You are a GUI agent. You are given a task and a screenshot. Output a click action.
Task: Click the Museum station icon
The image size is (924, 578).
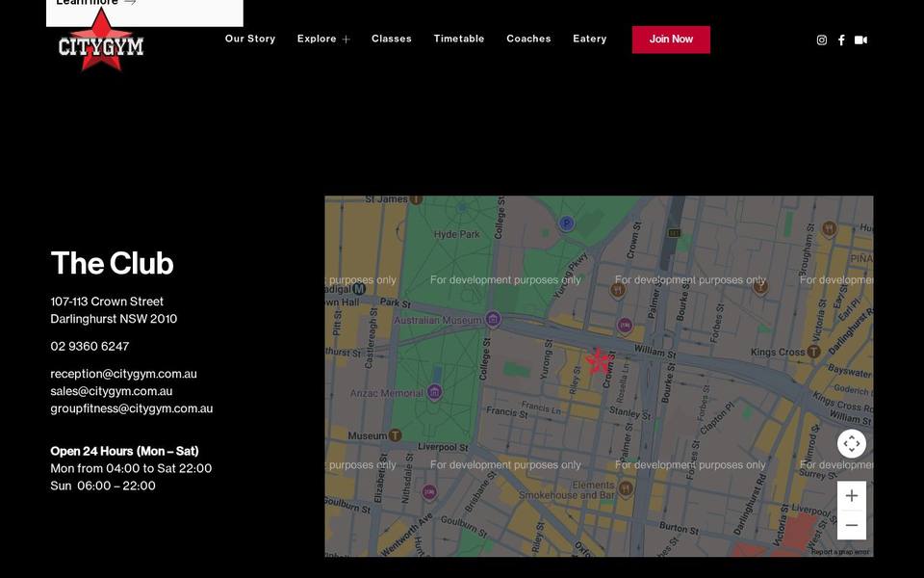coord(396,435)
